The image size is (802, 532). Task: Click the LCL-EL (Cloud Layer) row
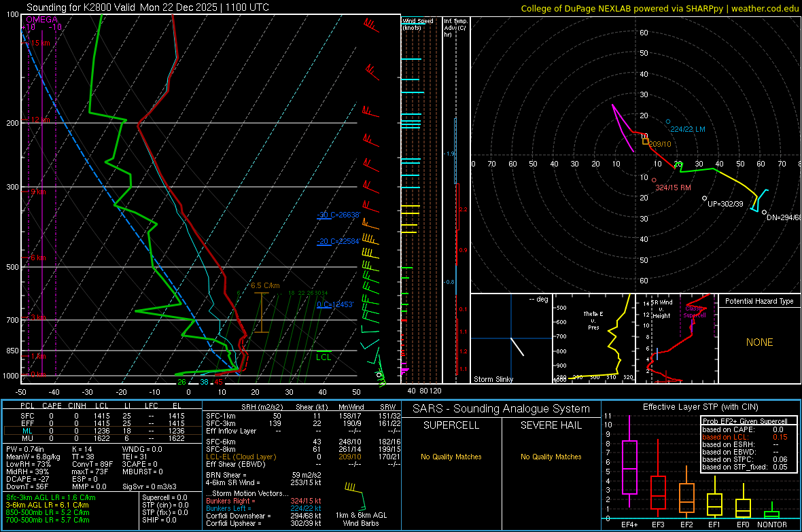click(303, 457)
